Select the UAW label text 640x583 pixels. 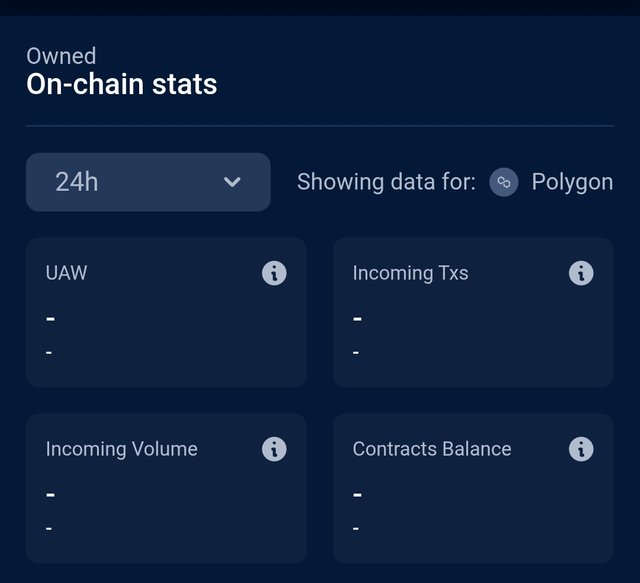pyautogui.click(x=67, y=273)
